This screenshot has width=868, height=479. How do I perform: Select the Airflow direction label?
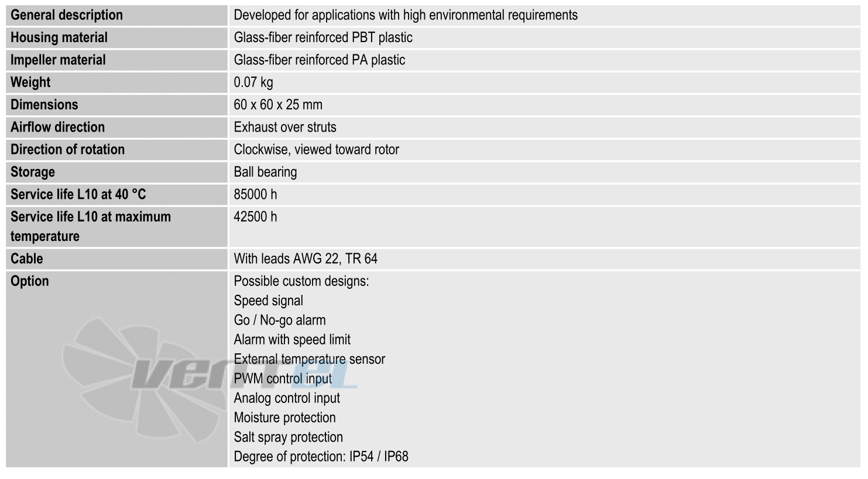[57, 127]
